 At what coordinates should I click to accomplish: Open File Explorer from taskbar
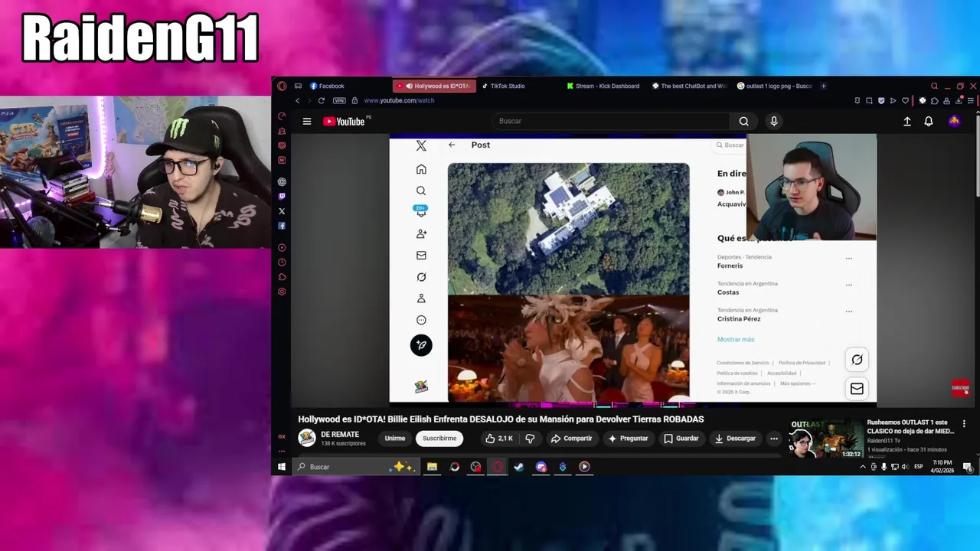pyautogui.click(x=432, y=467)
